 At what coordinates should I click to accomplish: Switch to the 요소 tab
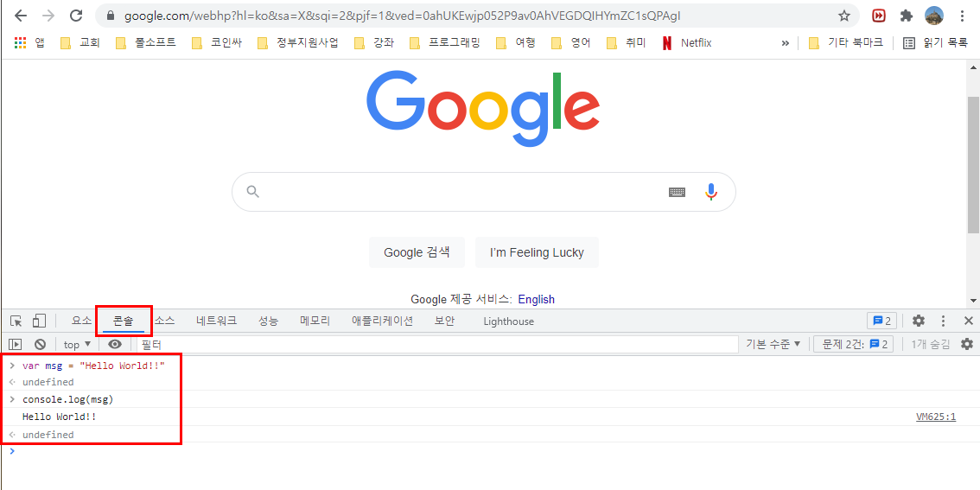pyautogui.click(x=81, y=321)
